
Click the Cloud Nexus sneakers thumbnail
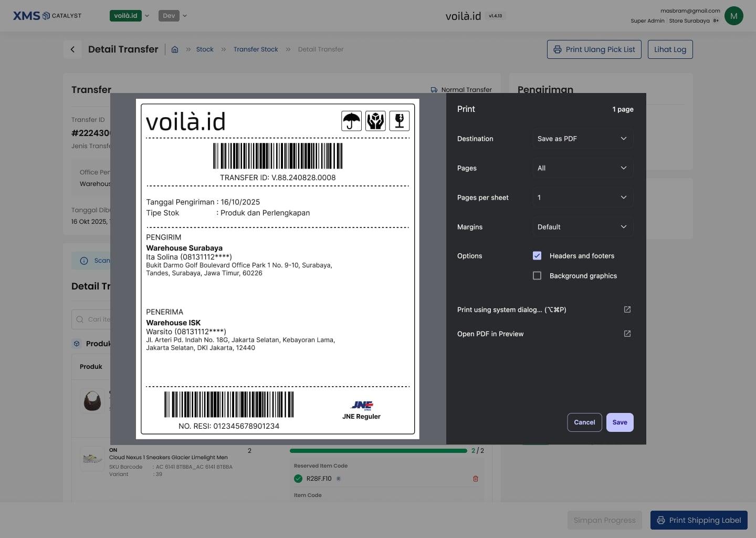click(x=92, y=459)
